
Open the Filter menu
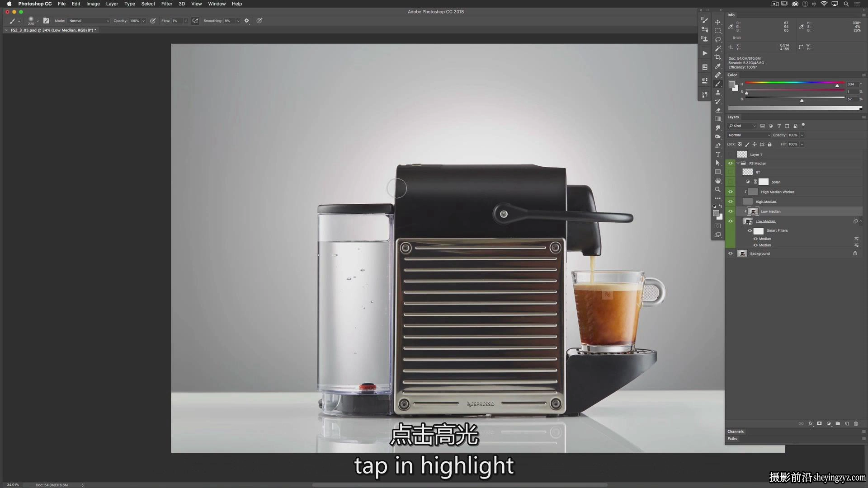coord(167,4)
